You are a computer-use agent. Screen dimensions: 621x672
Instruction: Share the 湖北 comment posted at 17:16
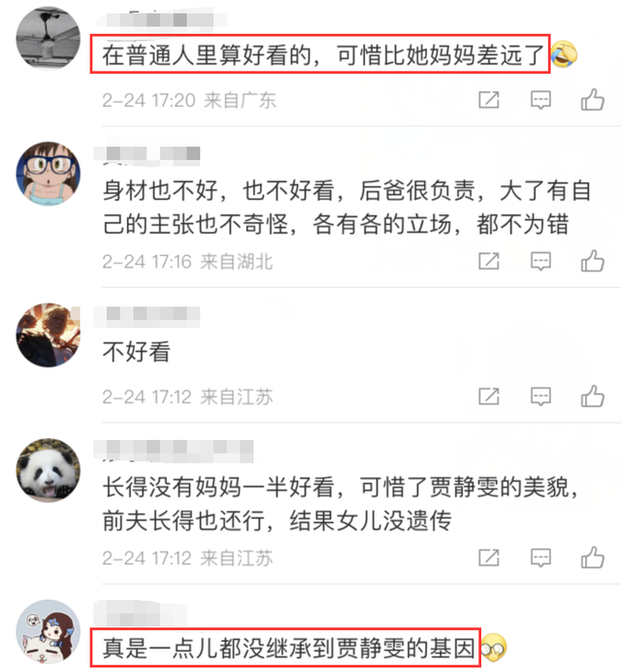click(489, 262)
